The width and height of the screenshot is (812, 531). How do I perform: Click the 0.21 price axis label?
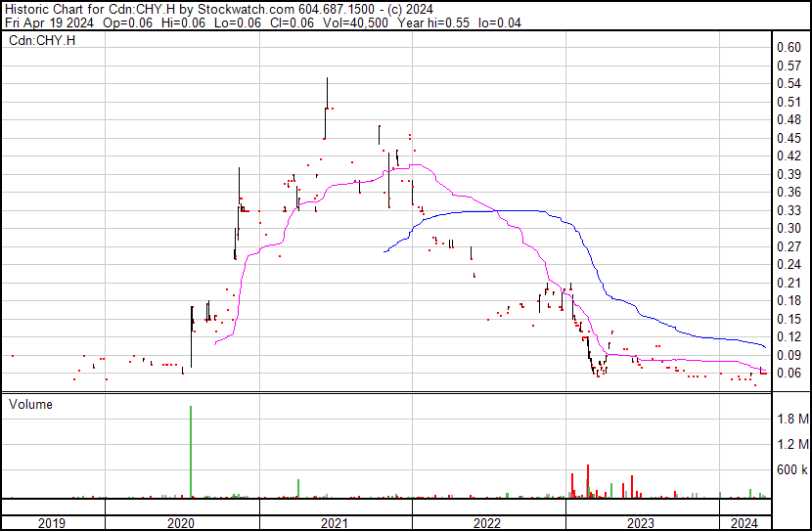(789, 283)
